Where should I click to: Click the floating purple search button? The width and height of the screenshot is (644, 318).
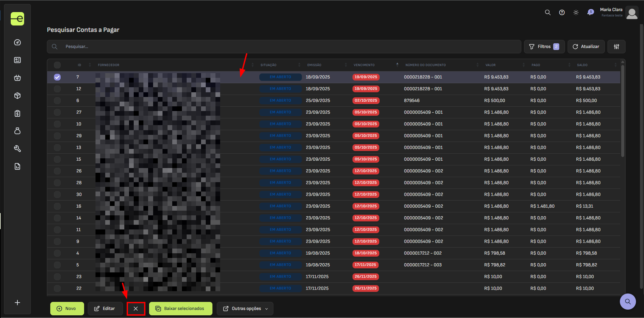click(628, 302)
